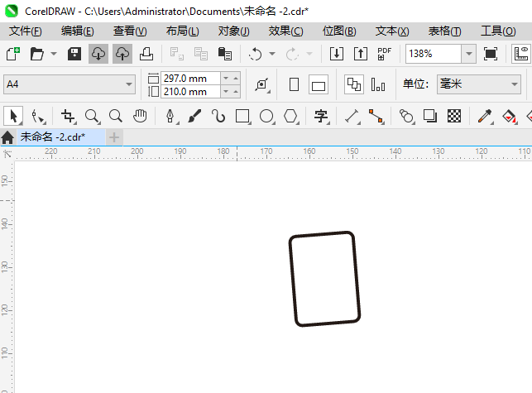Select the Transparency checkerboard tool
532x393 pixels.
tap(454, 116)
